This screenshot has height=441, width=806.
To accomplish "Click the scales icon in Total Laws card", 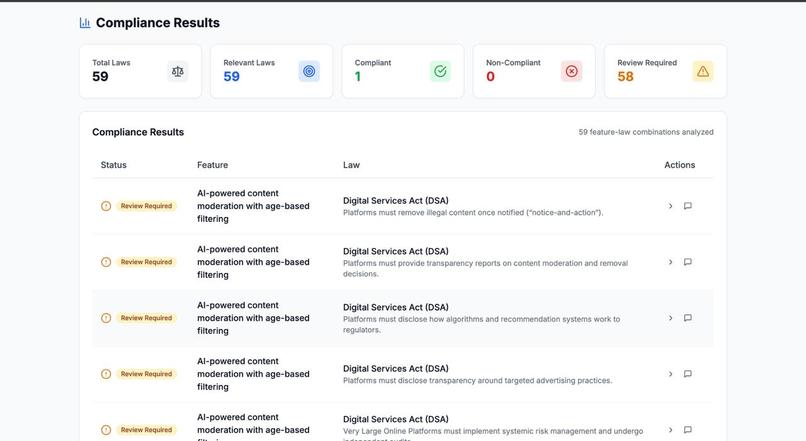I will (178, 71).
